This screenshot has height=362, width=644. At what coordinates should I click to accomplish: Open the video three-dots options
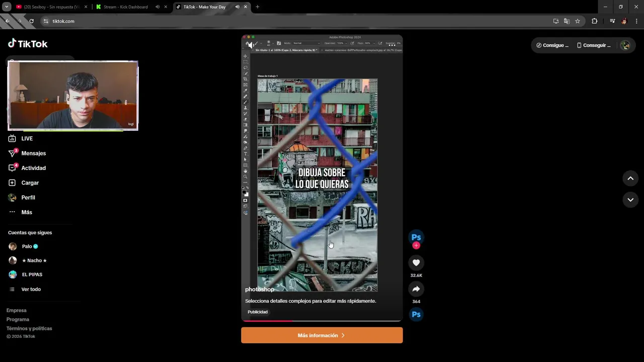coord(392,45)
